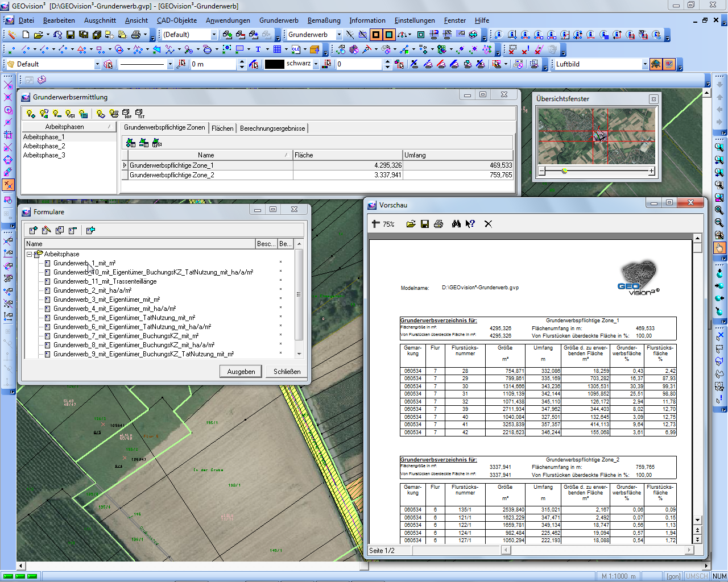This screenshot has height=582, width=728.
Task: Open the Default layer dropdown
Action: 97,64
